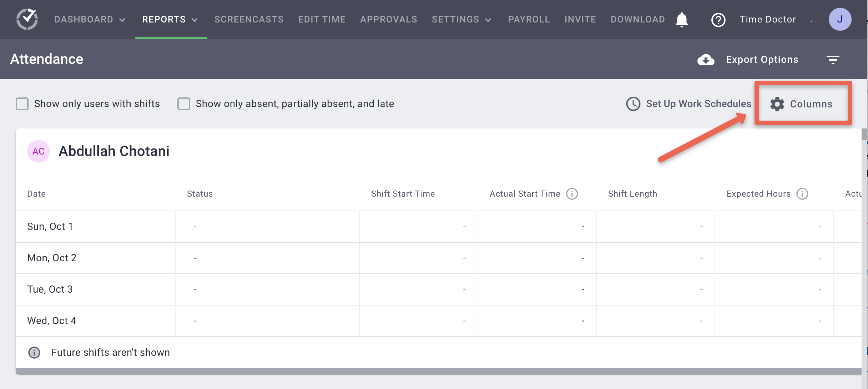868x389 pixels.
Task: Click the clock icon for work schedules
Action: 633,104
